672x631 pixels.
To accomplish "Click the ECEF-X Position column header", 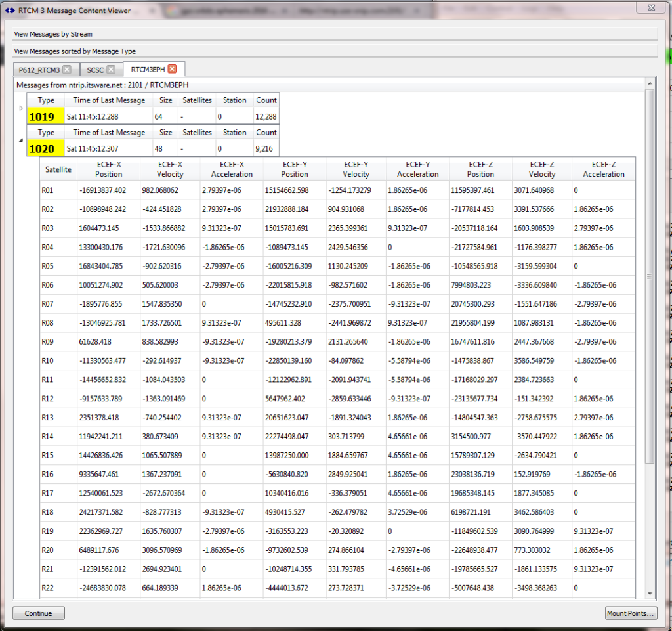I will [108, 169].
